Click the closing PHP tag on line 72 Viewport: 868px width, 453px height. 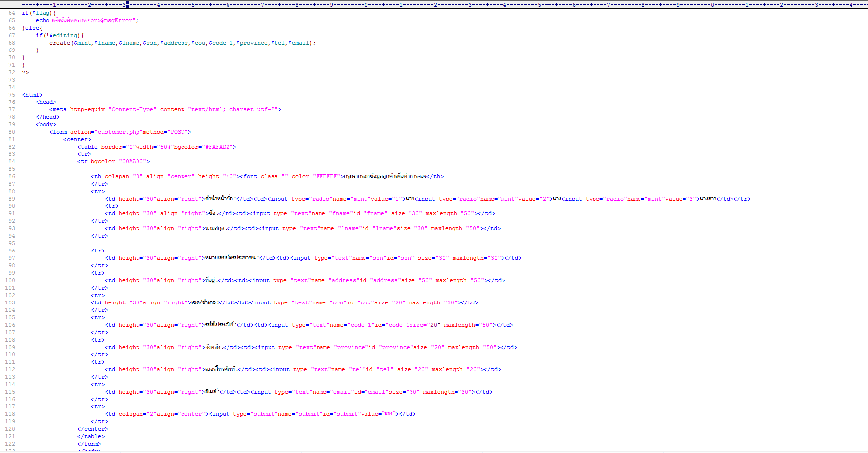[x=25, y=73]
